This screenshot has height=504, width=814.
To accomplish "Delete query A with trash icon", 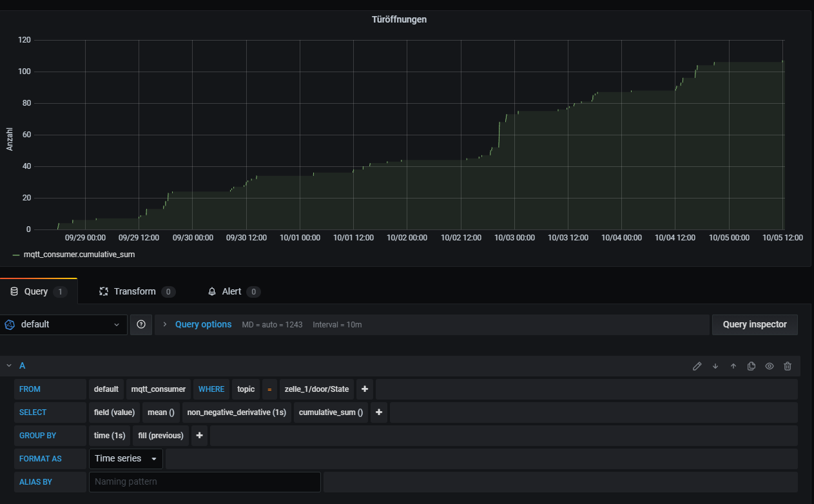I will [x=787, y=366].
